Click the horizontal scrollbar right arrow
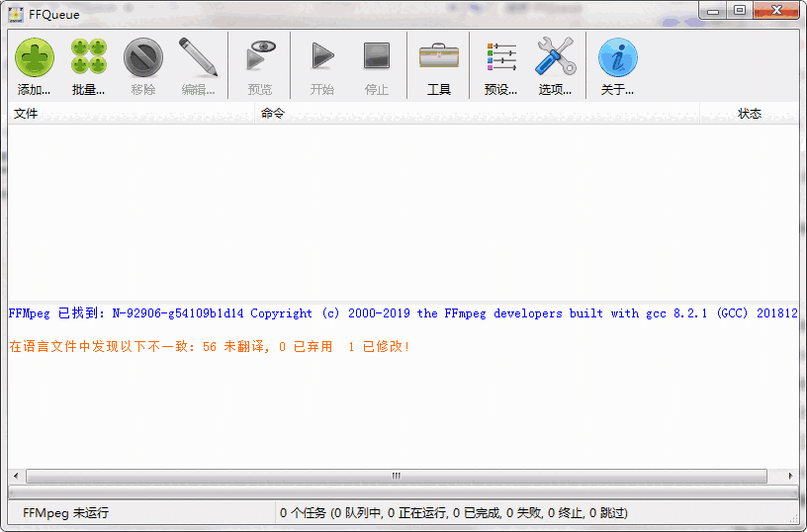This screenshot has height=532, width=807. (x=791, y=476)
